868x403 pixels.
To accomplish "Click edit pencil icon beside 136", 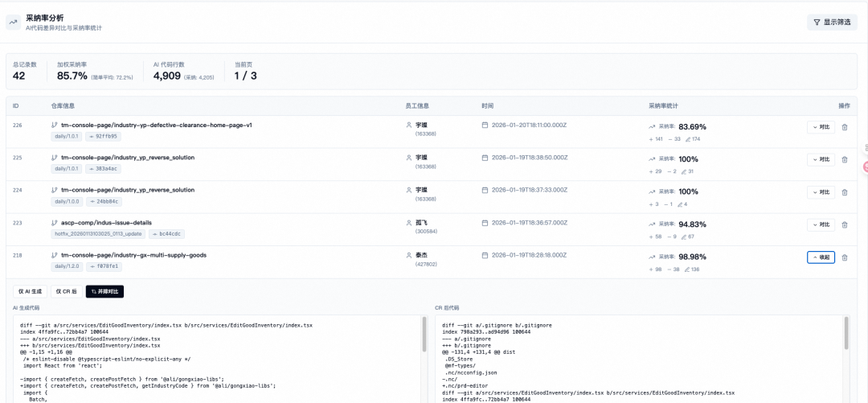I will [687, 269].
